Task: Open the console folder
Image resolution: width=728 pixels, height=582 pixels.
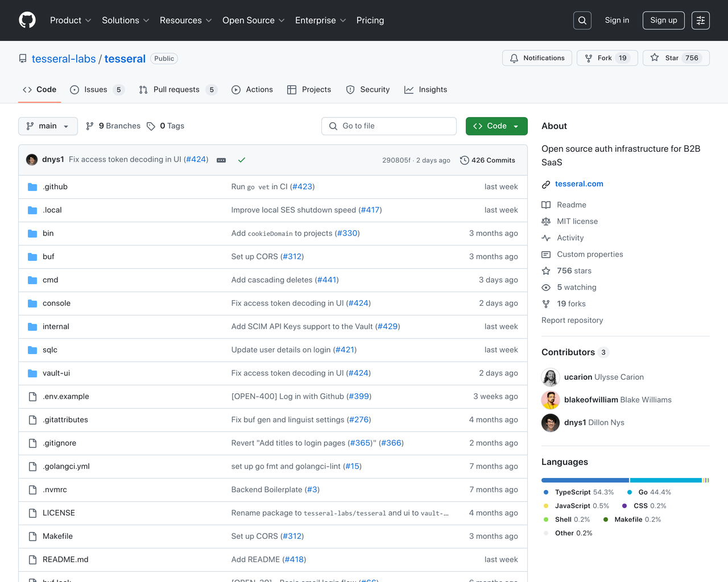Action: 56,304
